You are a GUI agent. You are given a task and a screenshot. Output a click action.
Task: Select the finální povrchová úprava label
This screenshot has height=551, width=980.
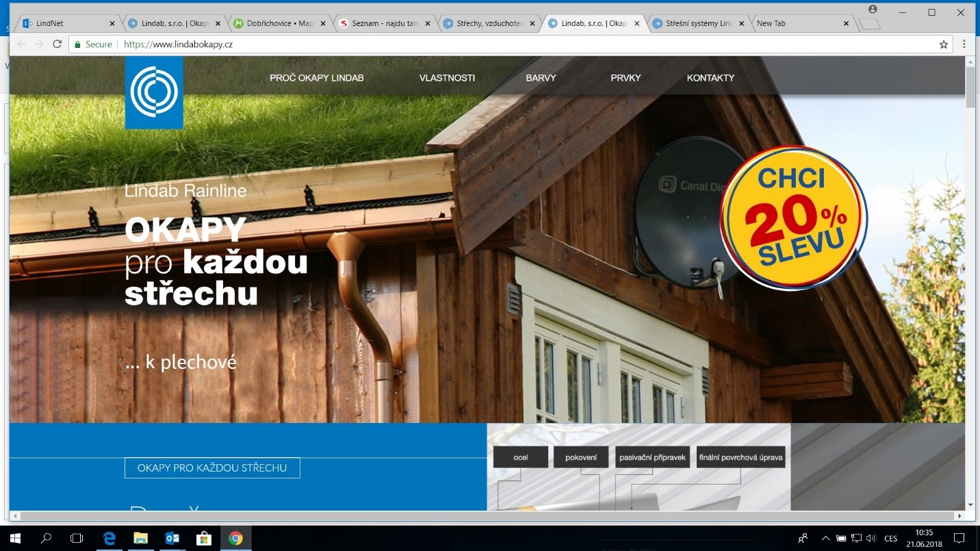click(740, 457)
